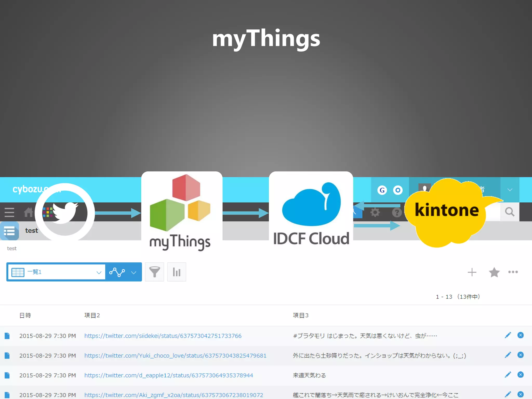
Task: Open the more options ellipsis menu
Action: tap(513, 272)
